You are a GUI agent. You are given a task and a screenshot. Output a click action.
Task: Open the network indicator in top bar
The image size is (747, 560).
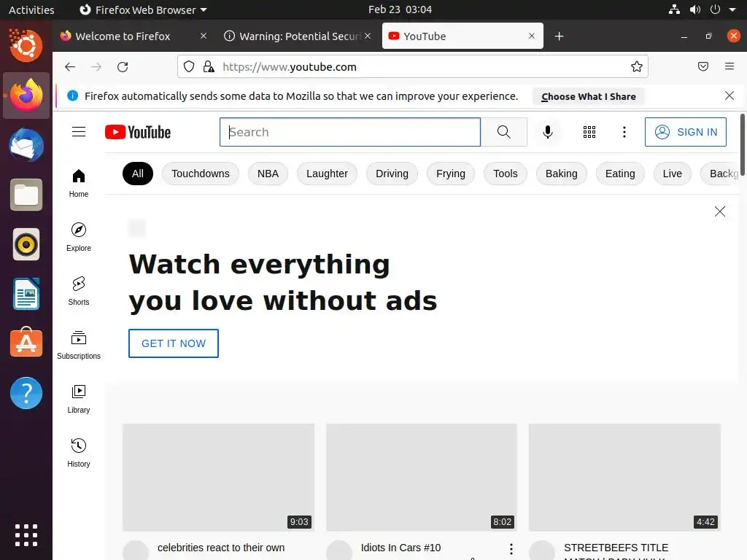674,9
